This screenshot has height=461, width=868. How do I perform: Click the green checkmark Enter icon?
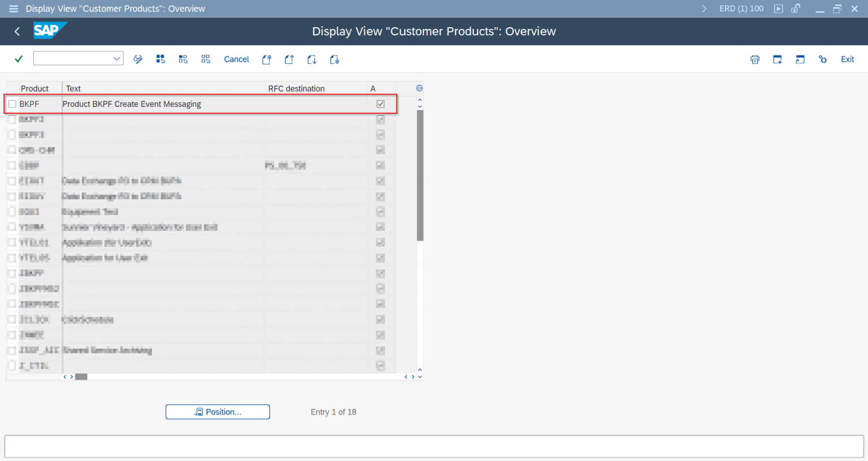pyautogui.click(x=19, y=59)
